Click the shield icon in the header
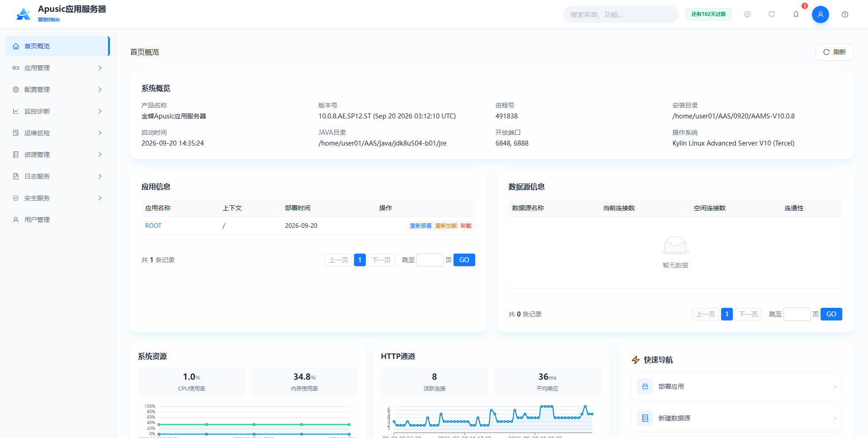The image size is (868, 438). coord(747,14)
